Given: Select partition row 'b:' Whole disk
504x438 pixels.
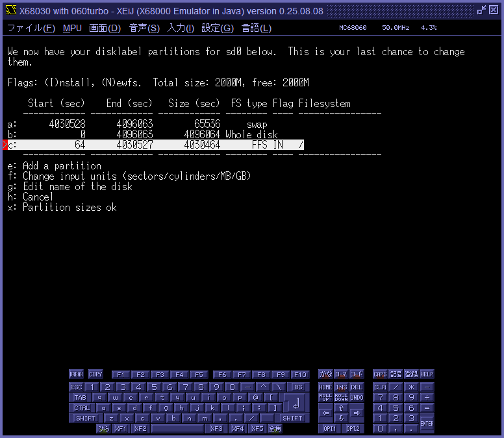Looking at the screenshot, I should (143, 134).
